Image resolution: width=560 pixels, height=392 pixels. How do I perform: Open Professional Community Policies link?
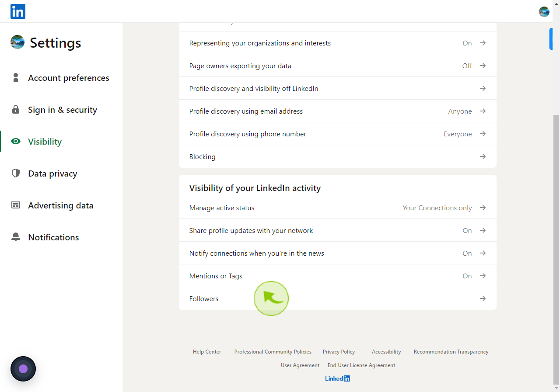coord(273,352)
